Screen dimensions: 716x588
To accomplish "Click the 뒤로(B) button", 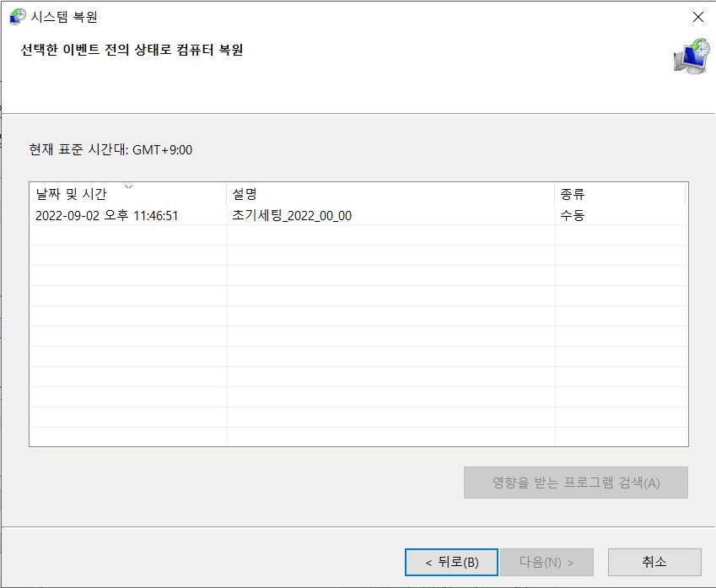I will coord(450,562).
